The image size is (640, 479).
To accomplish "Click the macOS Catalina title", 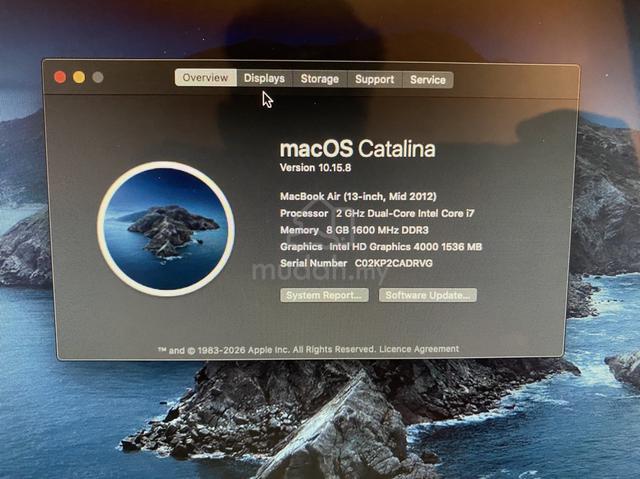I will [x=357, y=149].
